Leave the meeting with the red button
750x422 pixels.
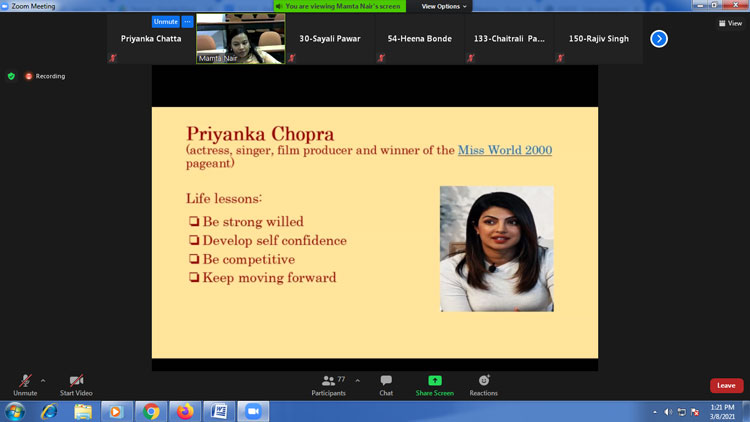point(726,385)
